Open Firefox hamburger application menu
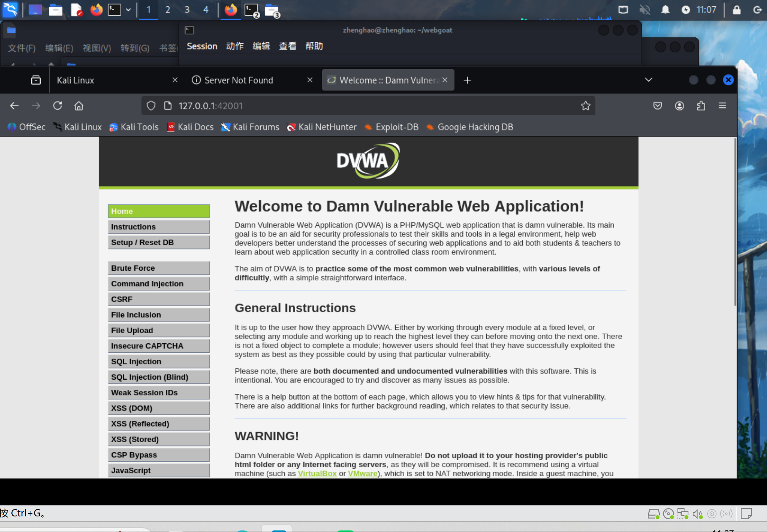The height and width of the screenshot is (532, 767). click(x=722, y=106)
